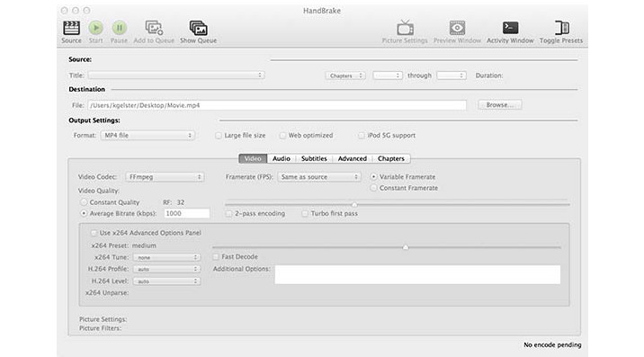Screen dimensions: 644x357
Task: Open the Show Queue icon
Action: pyautogui.click(x=199, y=28)
